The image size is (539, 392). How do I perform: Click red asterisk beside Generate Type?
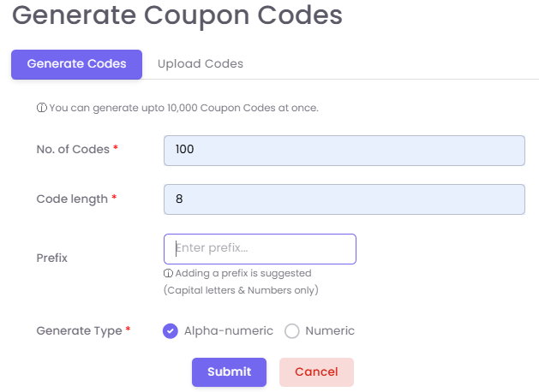pos(129,330)
